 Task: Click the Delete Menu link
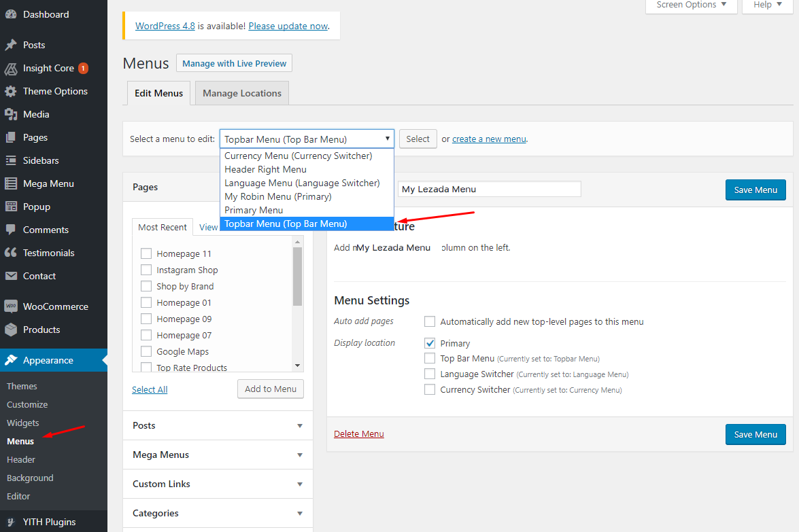click(359, 434)
